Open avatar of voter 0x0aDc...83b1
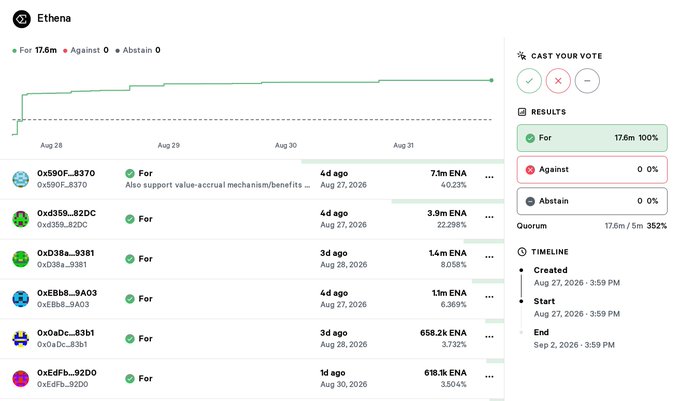This screenshot has height=401, width=680. pyautogui.click(x=20, y=339)
